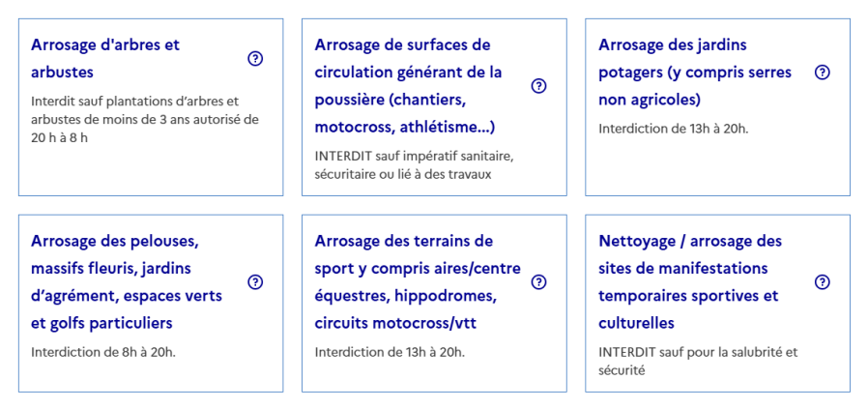868x409 pixels.
Task: Click the 'Interdit sauf plantations d'arbres' description
Action: (x=145, y=120)
